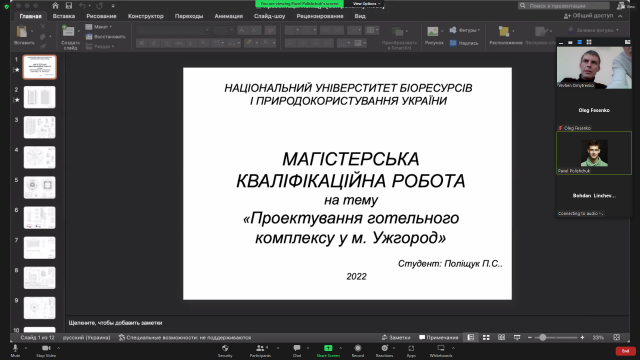Screen dimensions: 640x360
Task: Click the Home icon in PowerPoint title bar
Action: tap(56, 6)
